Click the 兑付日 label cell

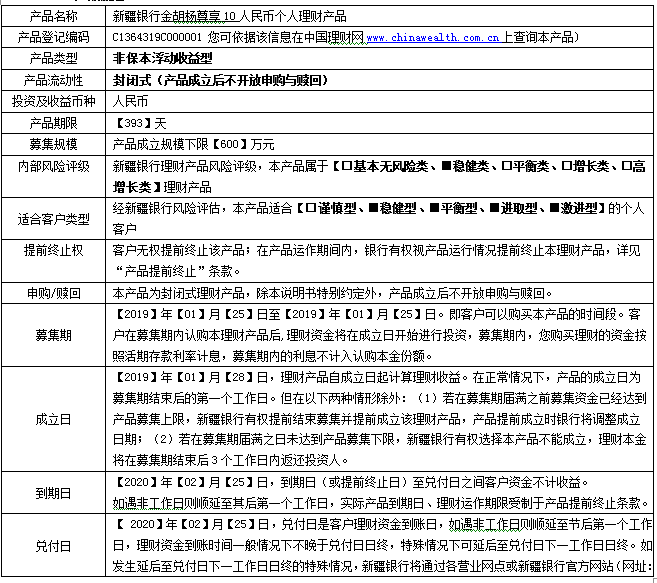click(x=53, y=546)
